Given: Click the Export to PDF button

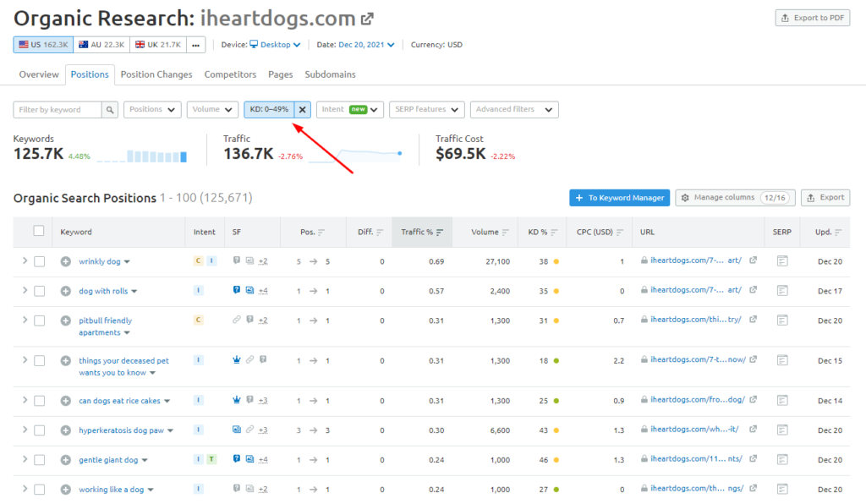Looking at the screenshot, I should (x=813, y=19).
